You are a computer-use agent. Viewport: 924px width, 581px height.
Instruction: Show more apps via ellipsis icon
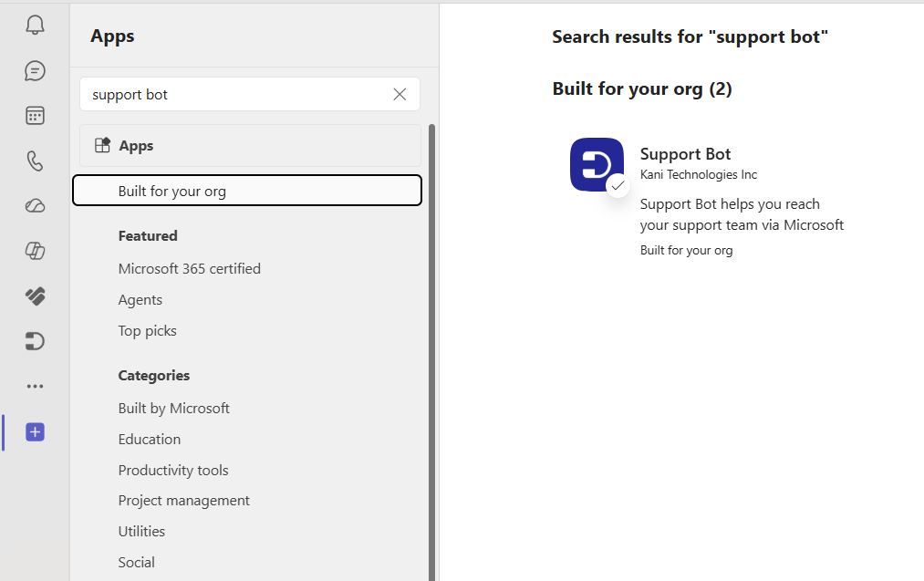[x=35, y=387]
